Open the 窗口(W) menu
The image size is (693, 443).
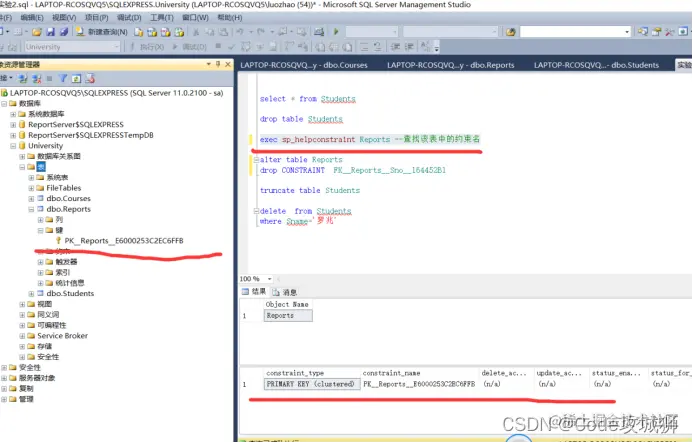click(195, 18)
